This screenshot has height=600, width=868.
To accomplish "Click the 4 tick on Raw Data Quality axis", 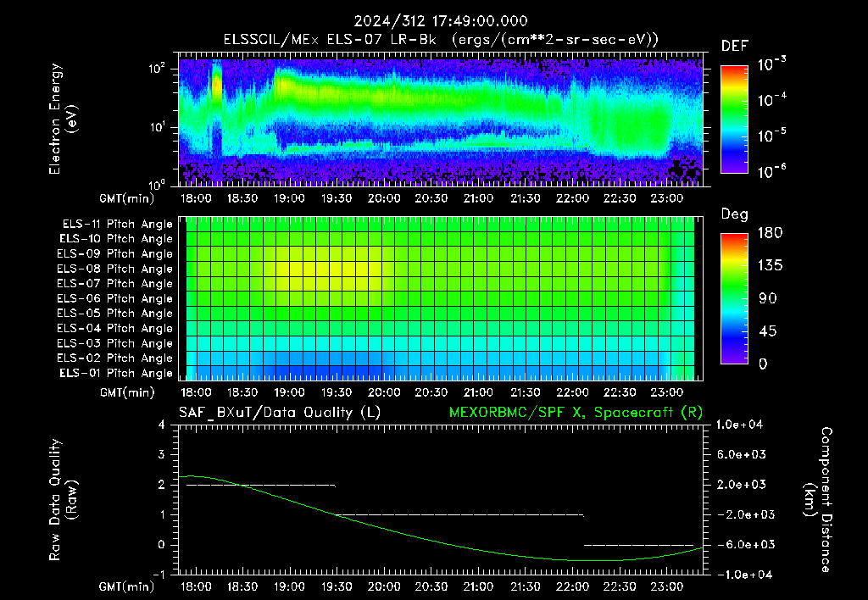I will tap(162, 425).
